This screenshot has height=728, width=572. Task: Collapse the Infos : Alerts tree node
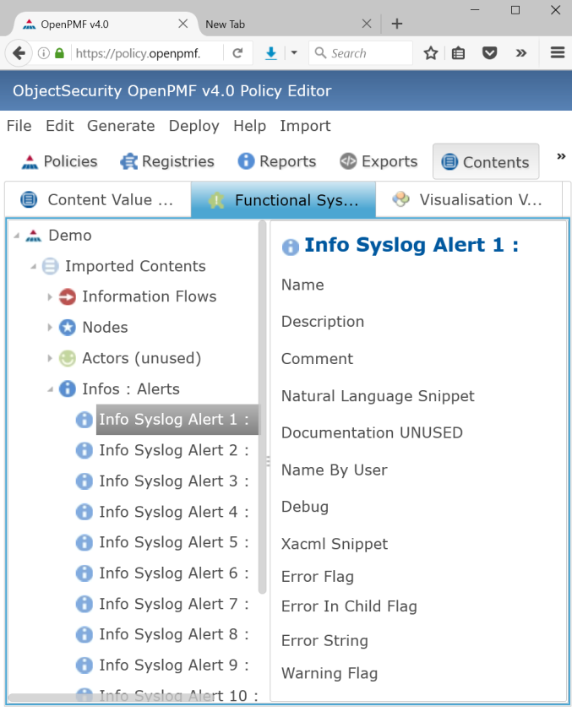(50, 389)
